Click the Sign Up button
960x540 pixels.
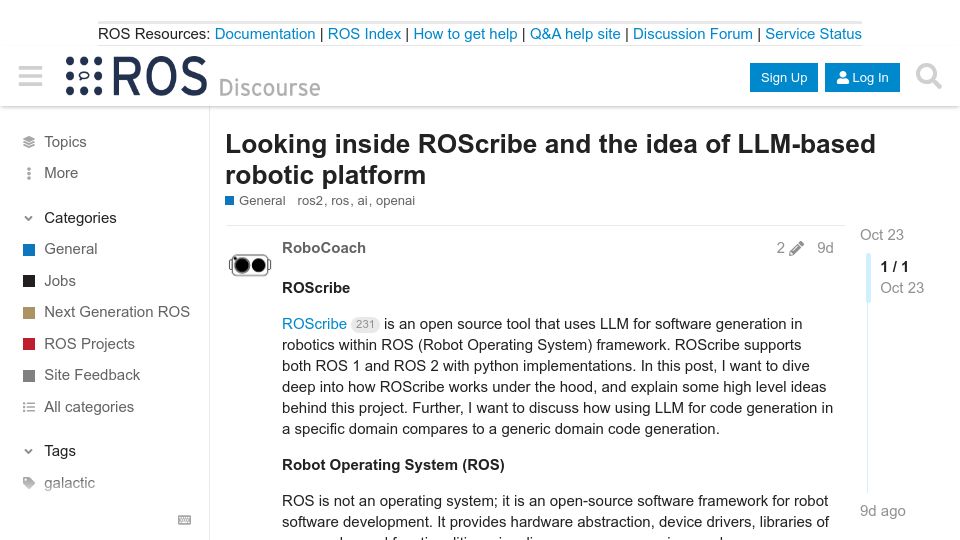[784, 78]
